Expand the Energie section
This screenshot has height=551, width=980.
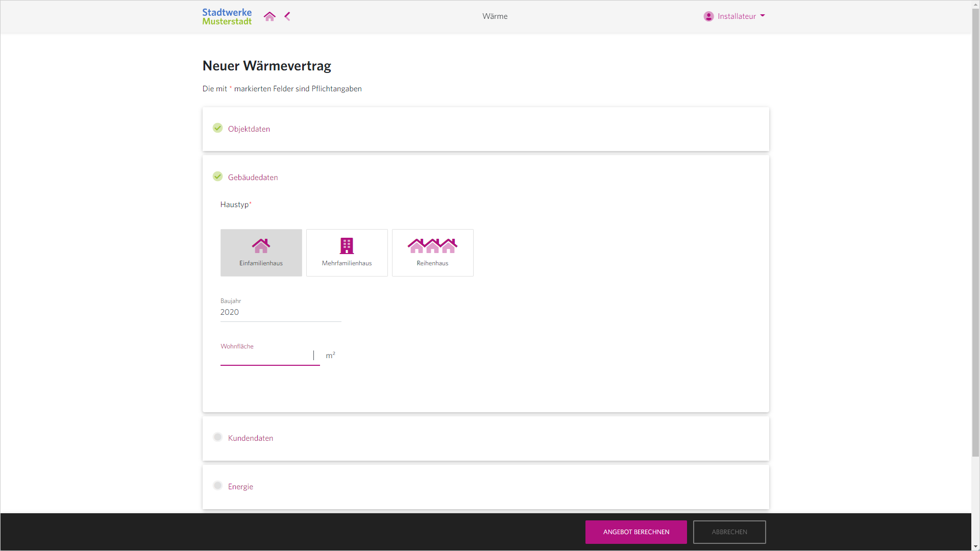(x=240, y=487)
